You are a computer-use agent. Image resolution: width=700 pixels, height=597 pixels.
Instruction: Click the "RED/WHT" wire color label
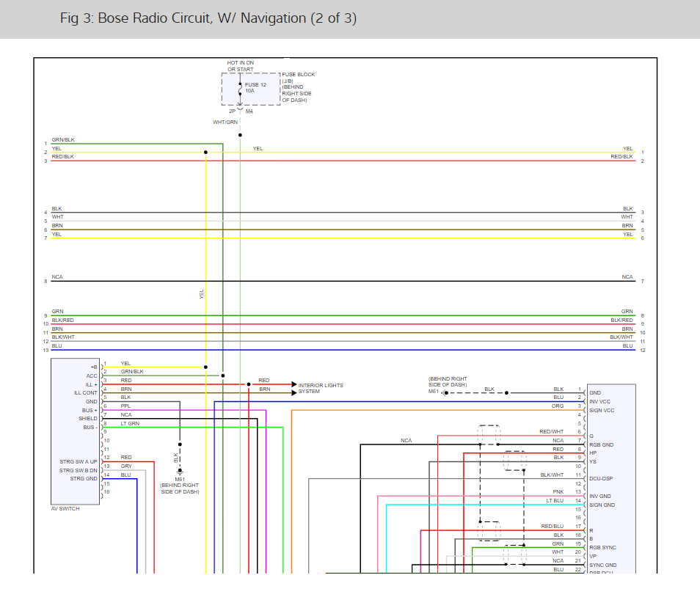551,432
